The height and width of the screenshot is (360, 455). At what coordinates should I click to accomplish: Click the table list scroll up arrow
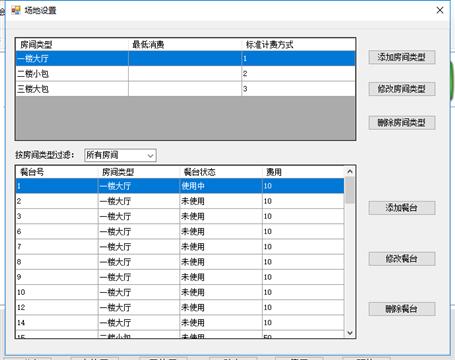tap(350, 172)
